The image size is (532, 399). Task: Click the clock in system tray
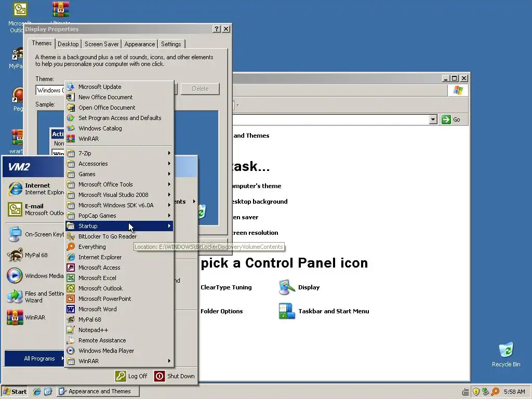pos(514,392)
